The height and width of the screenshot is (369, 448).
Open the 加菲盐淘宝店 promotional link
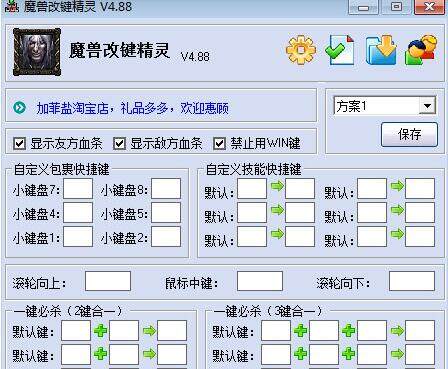coord(132,108)
